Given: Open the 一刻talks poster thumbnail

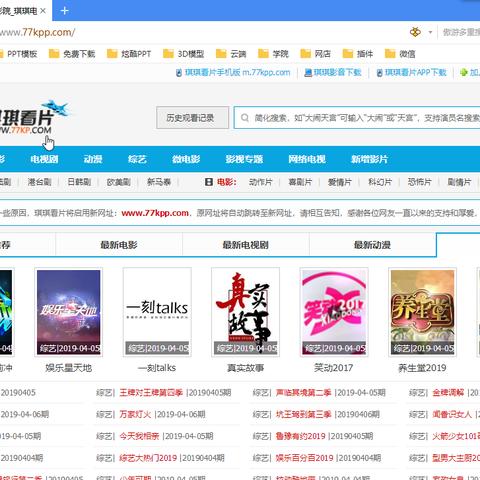Looking at the screenshot, I should tap(157, 312).
